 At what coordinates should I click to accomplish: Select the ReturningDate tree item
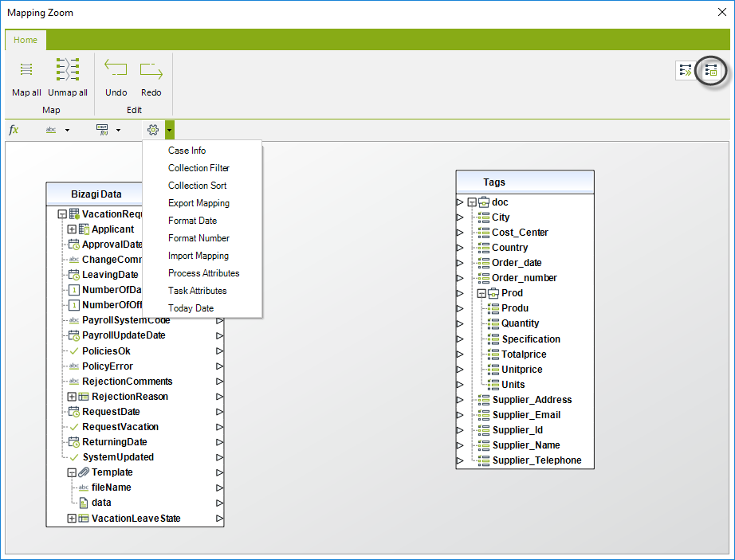point(114,442)
